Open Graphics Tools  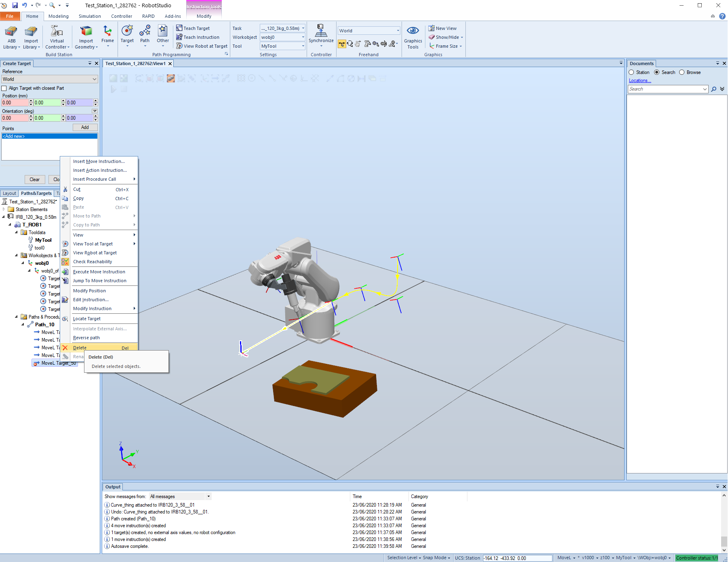pyautogui.click(x=413, y=32)
